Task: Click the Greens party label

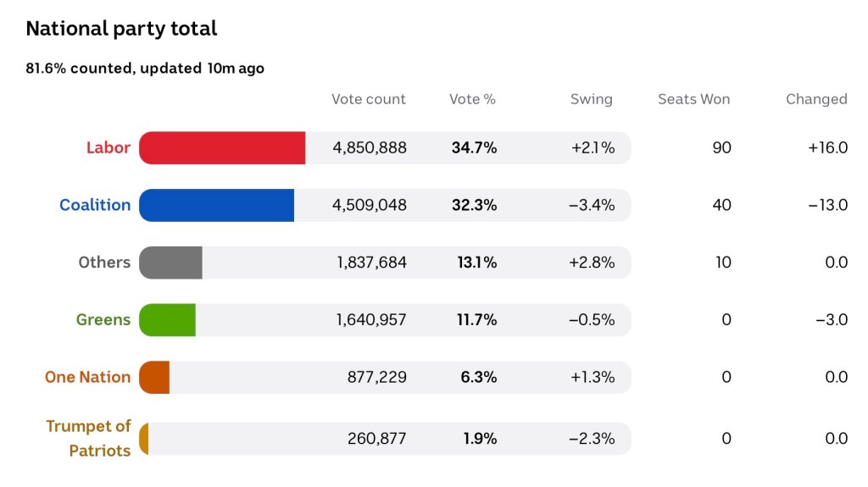Action: pos(103,319)
